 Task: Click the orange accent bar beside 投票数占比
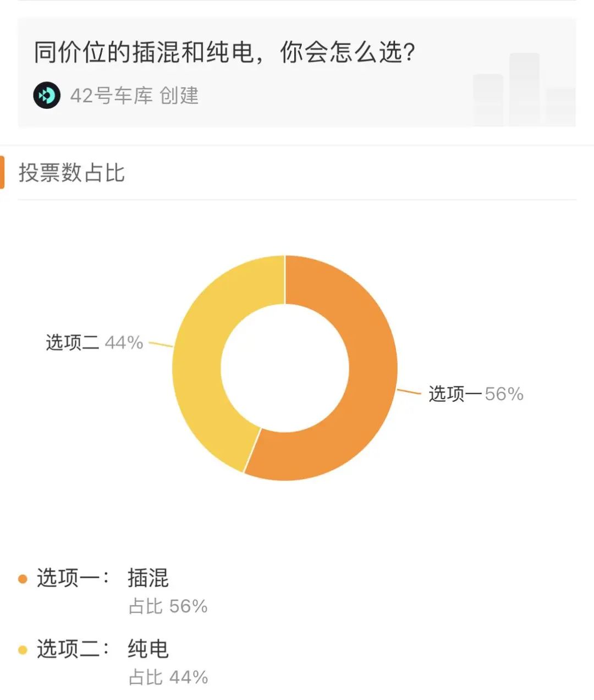[x=2, y=172]
